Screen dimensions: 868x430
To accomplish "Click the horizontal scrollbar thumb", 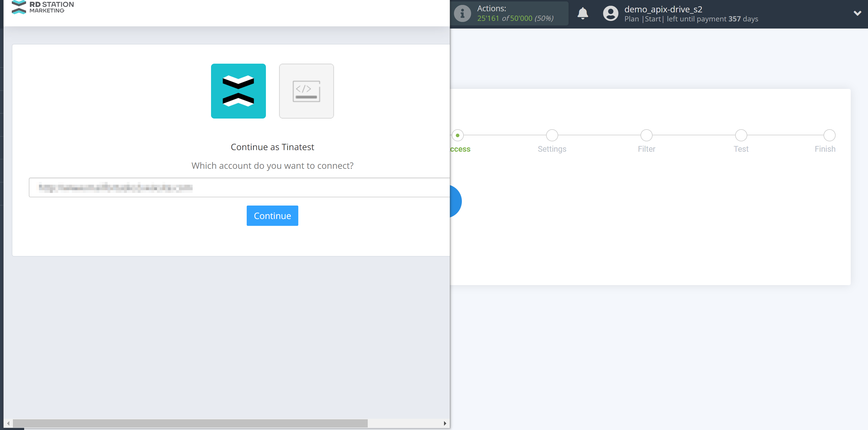I will tap(190, 423).
